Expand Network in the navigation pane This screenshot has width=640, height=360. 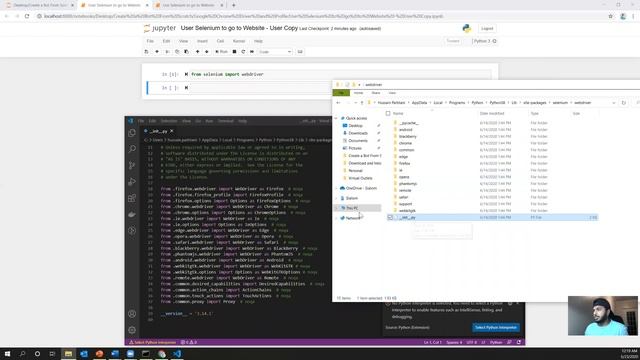(336, 218)
